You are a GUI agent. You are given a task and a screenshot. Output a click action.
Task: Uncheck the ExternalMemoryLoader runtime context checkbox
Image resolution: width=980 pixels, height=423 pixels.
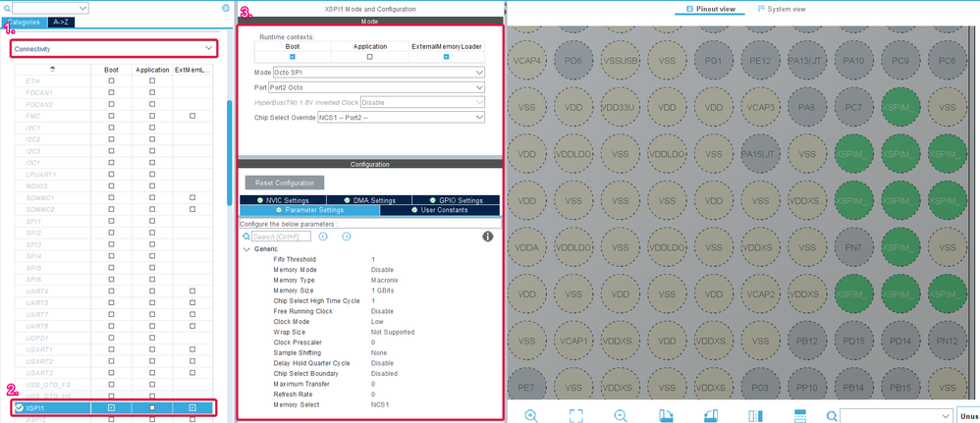[446, 57]
